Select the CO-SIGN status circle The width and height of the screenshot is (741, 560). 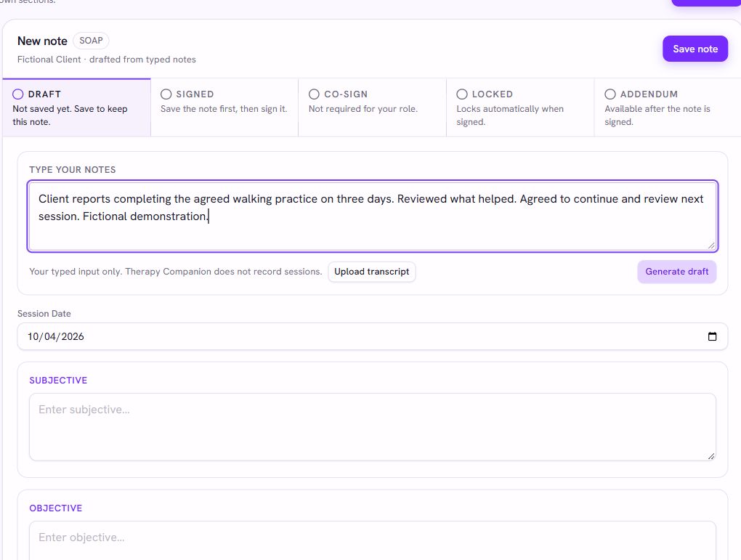(x=314, y=94)
